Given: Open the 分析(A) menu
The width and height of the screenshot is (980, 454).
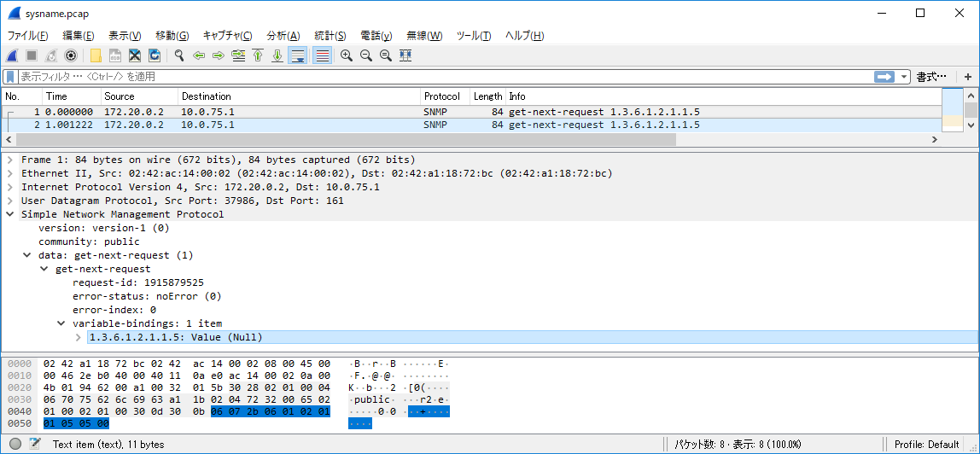Looking at the screenshot, I should [x=283, y=36].
